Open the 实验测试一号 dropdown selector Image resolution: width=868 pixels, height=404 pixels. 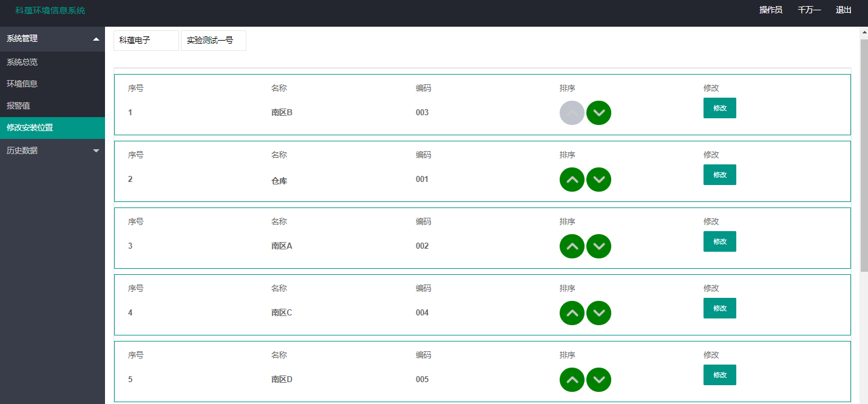[214, 41]
